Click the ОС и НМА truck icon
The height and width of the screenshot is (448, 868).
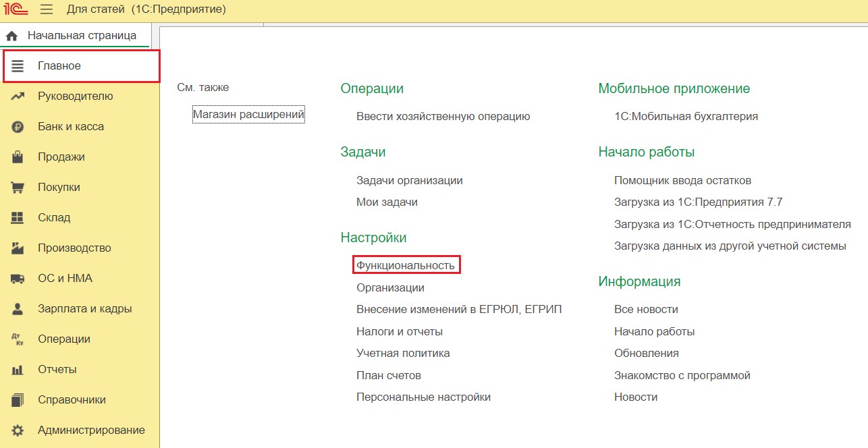pyautogui.click(x=18, y=279)
